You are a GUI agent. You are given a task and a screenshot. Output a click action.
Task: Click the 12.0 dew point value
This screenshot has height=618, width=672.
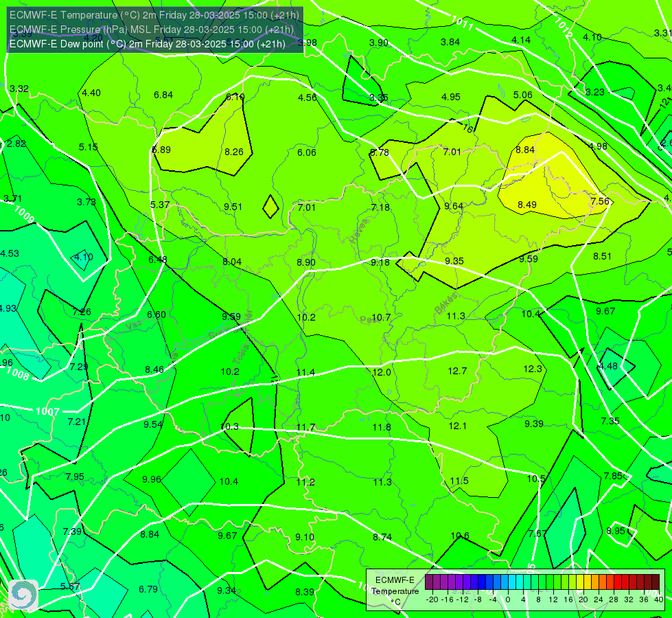382,372
